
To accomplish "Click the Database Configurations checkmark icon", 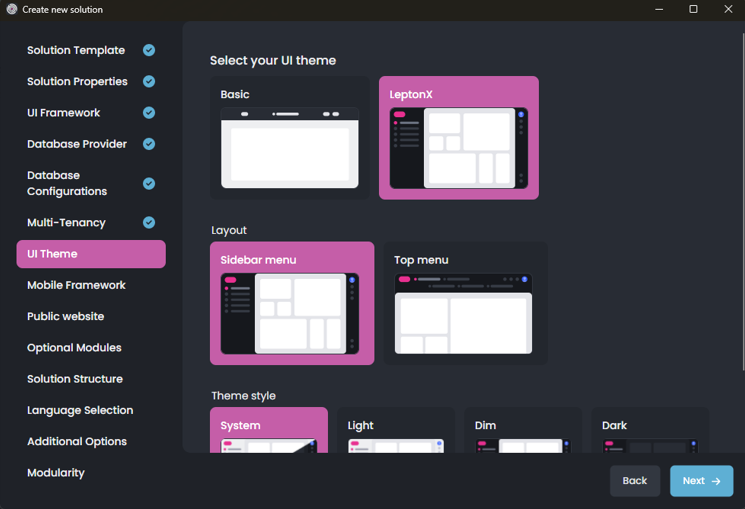I will point(149,183).
